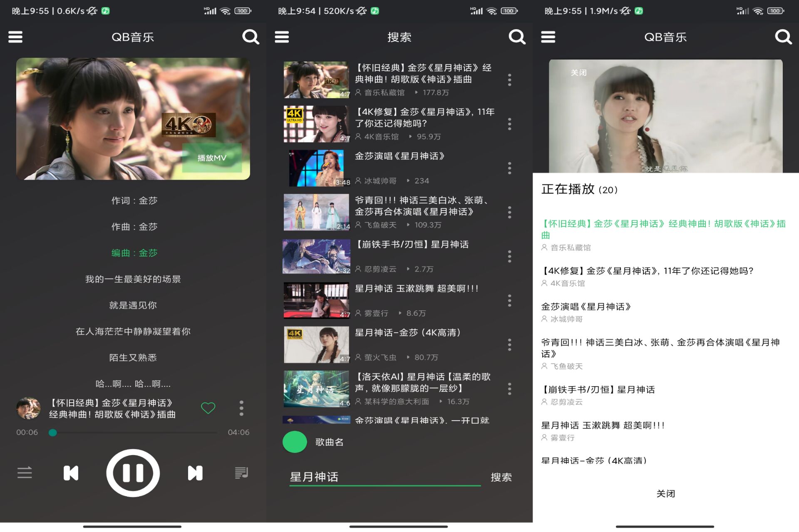Open hamburger menu on the now-playing list screen
Screen dimensions: 799x532
pyautogui.click(x=548, y=37)
